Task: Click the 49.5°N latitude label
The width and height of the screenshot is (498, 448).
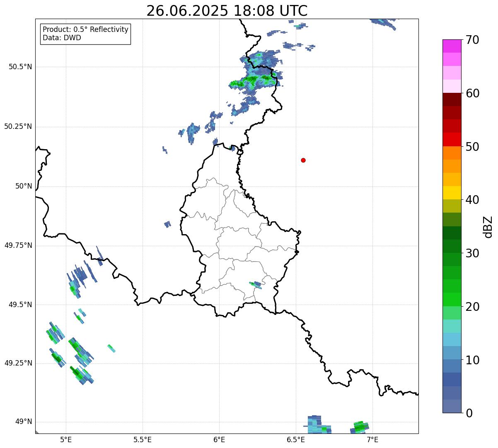Action: click(20, 305)
